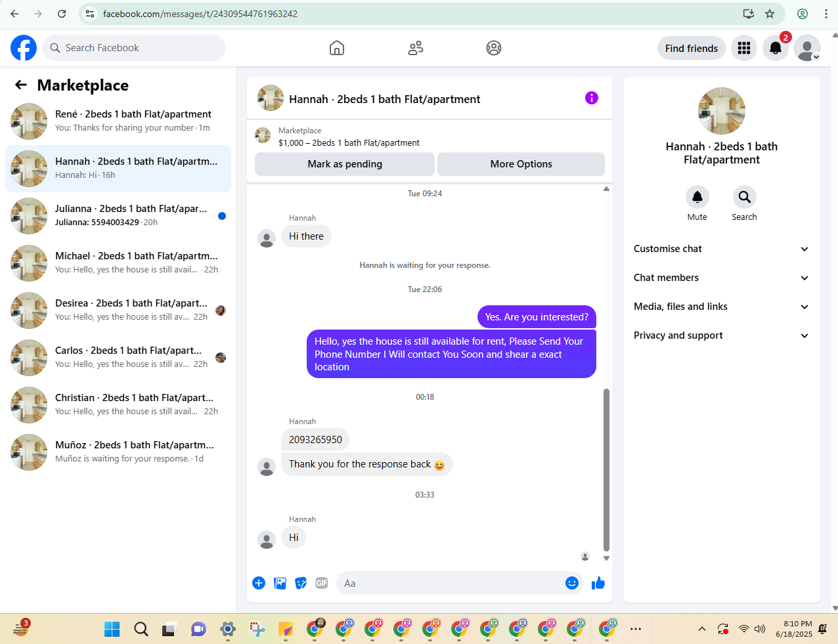The image size is (838, 644).
Task: Click phone number 2093265950 message
Action: point(315,440)
